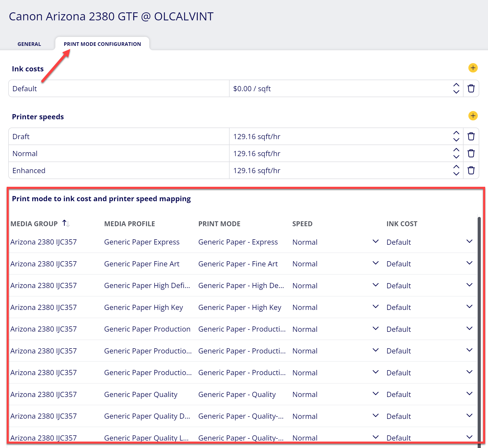Open Speed dropdown for Generic Paper High Defi... row
The height and width of the screenshot is (448, 488).
(x=376, y=285)
